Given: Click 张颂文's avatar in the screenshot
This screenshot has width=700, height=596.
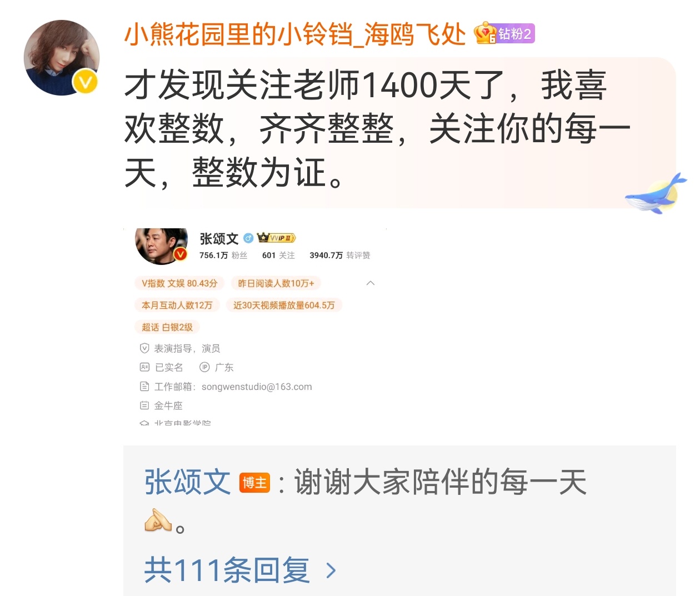Looking at the screenshot, I should click(162, 246).
